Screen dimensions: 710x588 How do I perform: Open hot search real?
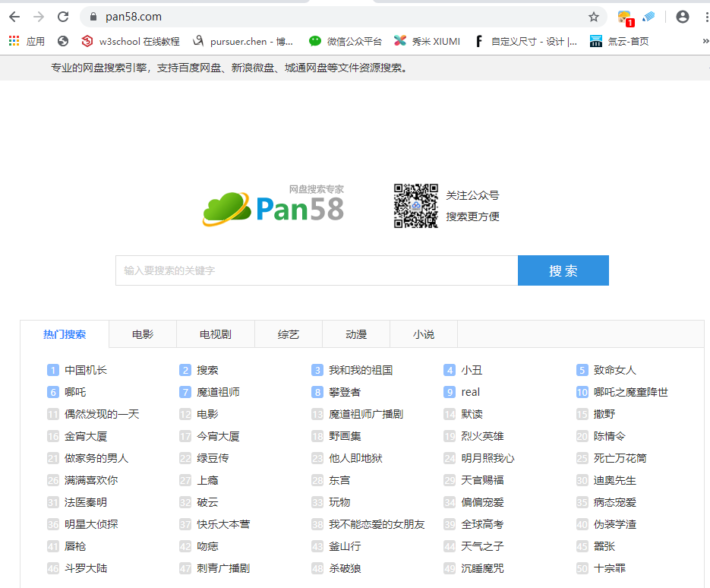coord(471,392)
